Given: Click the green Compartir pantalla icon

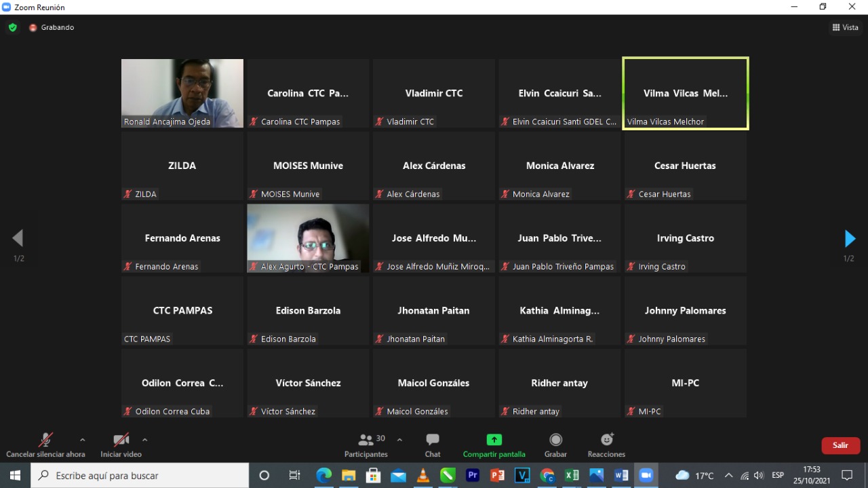Looking at the screenshot, I should pyautogui.click(x=494, y=440).
